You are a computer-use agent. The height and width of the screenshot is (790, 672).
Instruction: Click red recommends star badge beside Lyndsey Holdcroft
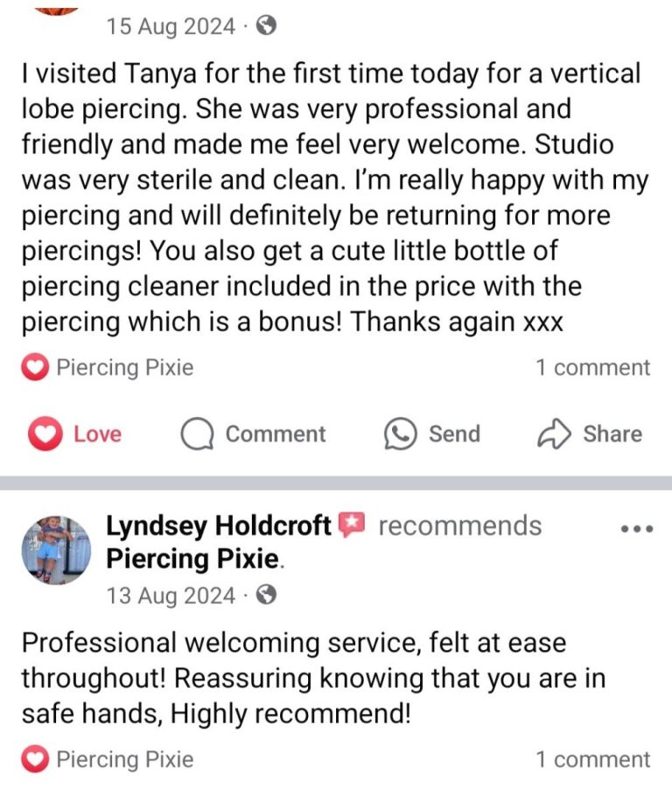351,526
